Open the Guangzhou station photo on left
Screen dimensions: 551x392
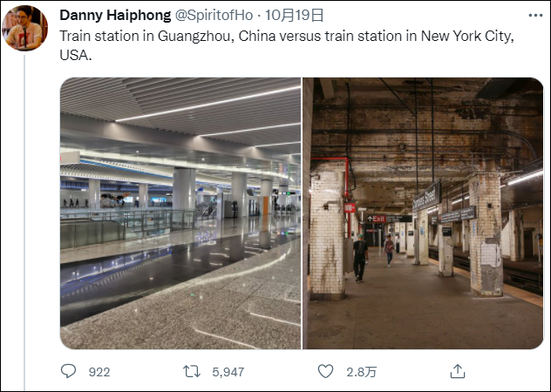180,213
